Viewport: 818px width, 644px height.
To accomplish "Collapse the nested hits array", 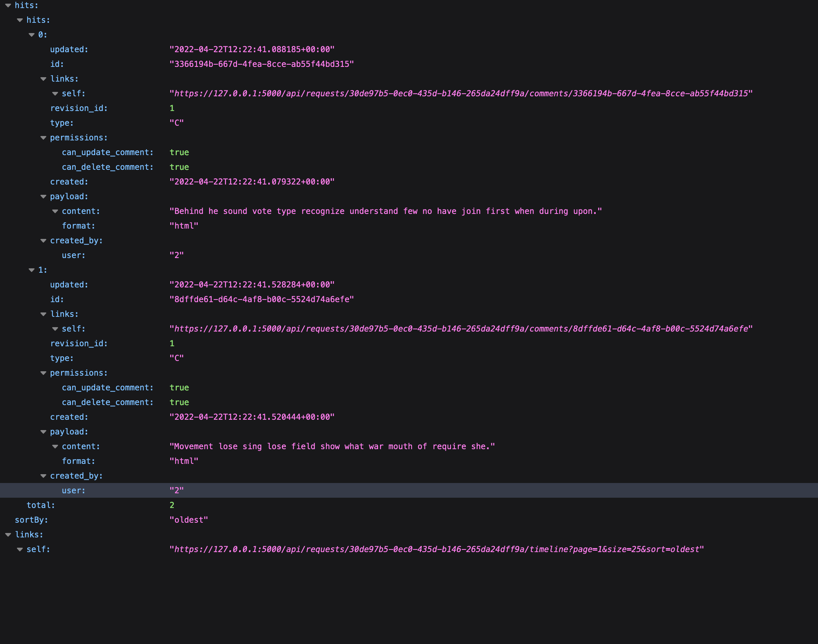I will coord(19,20).
